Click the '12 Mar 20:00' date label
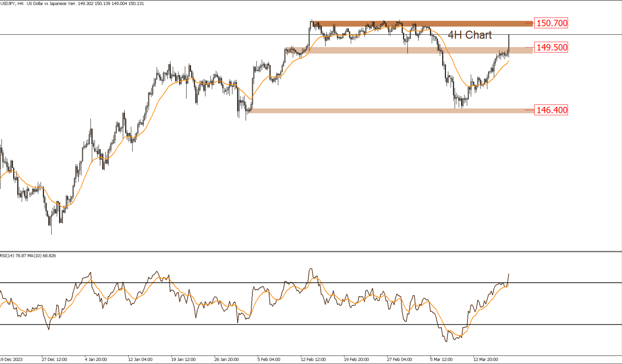This screenshot has width=622, height=364. (486, 359)
